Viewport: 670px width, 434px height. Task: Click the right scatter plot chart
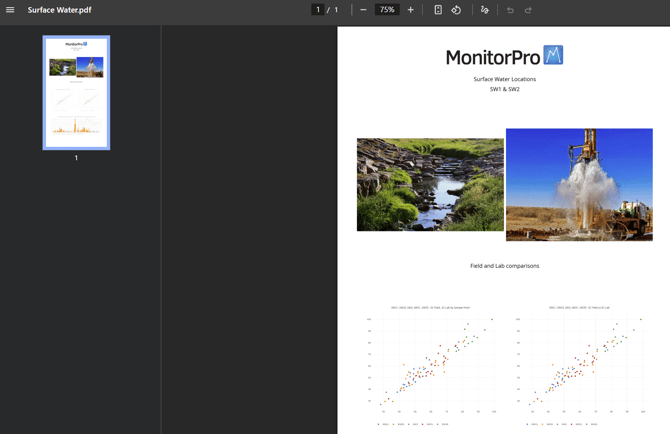pyautogui.click(x=579, y=365)
